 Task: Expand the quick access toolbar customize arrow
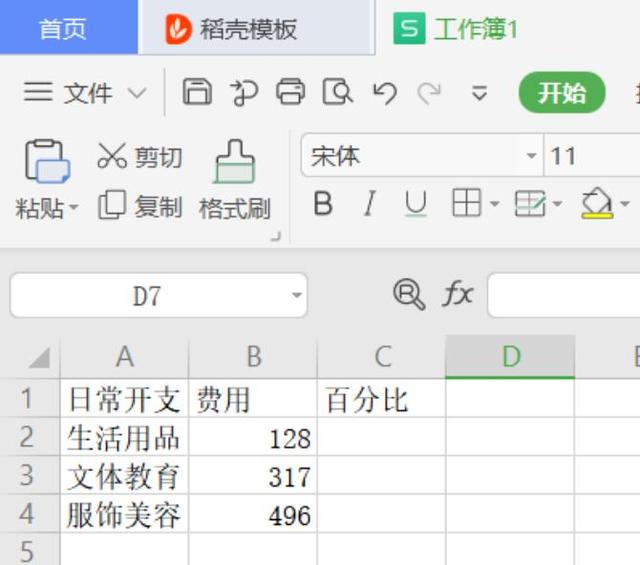(x=479, y=93)
